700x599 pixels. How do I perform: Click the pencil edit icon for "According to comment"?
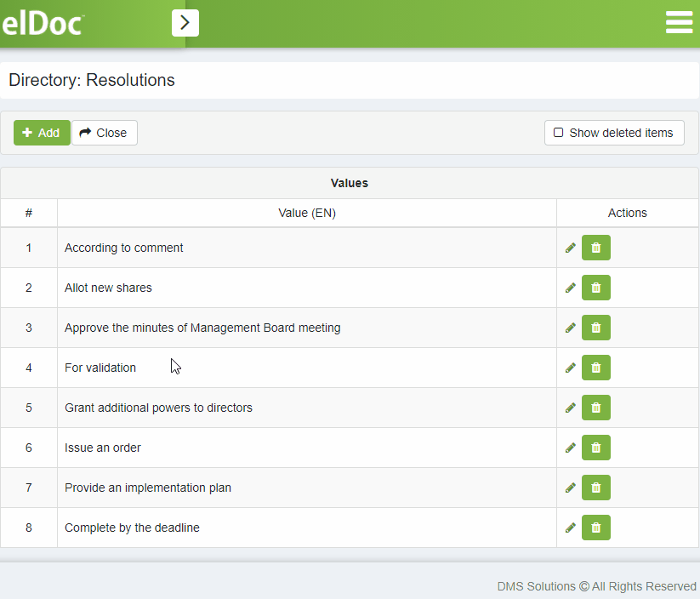[571, 248]
